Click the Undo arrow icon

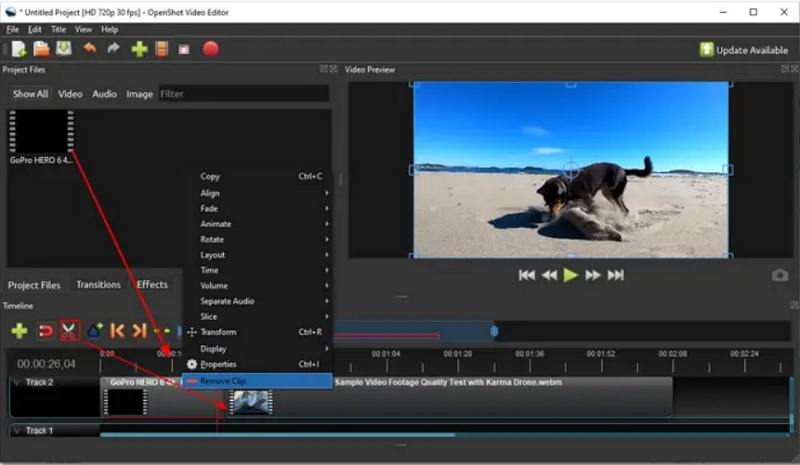90,48
